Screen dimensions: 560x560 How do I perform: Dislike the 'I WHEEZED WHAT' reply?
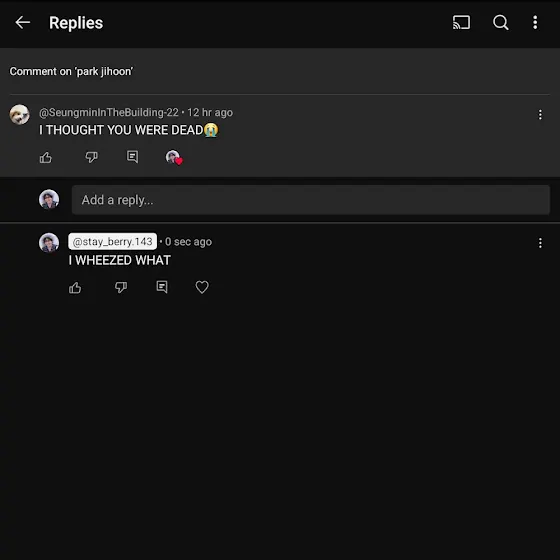[x=121, y=288]
